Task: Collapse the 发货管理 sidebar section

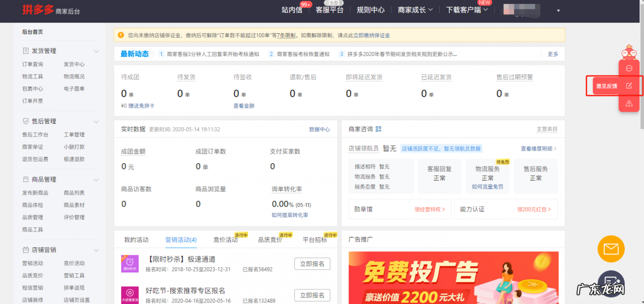Action: tap(96, 50)
